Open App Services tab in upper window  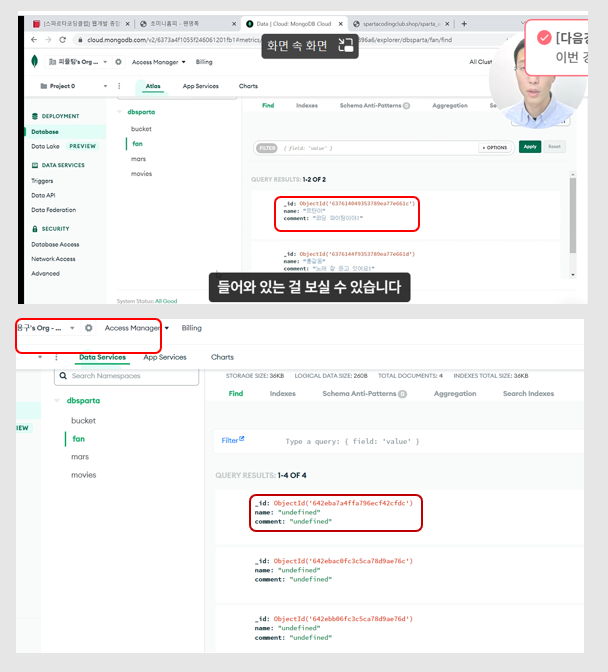[x=201, y=86]
